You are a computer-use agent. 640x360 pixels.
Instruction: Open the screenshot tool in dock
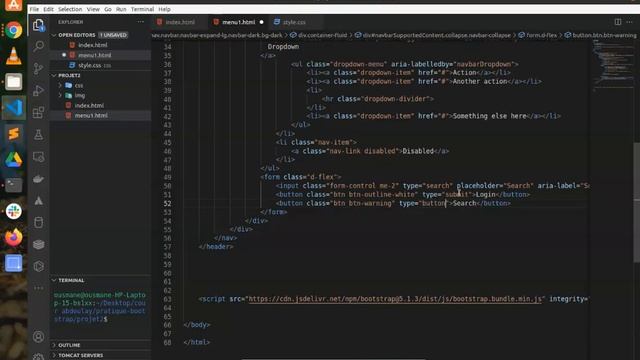point(13,263)
